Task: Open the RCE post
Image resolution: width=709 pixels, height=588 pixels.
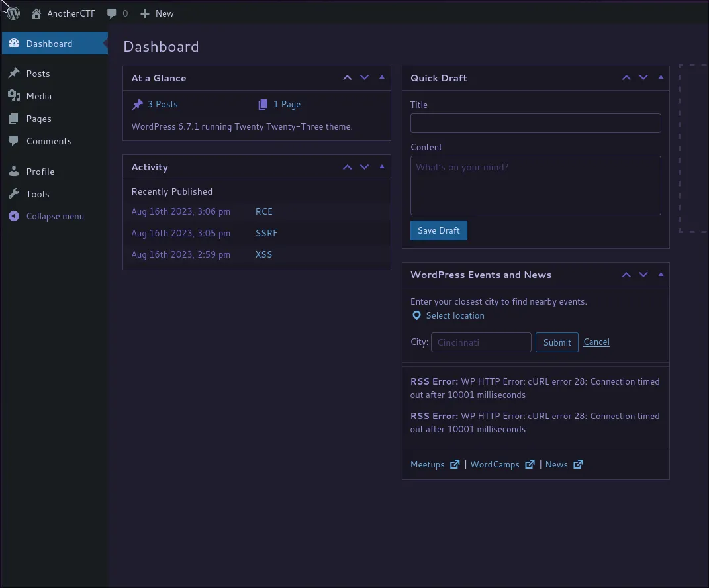Action: (264, 211)
